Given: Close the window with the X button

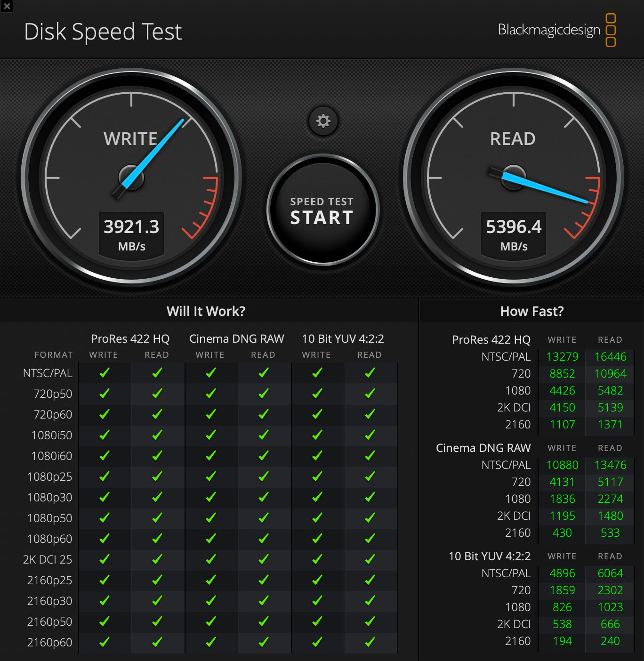Looking at the screenshot, I should point(7,6).
